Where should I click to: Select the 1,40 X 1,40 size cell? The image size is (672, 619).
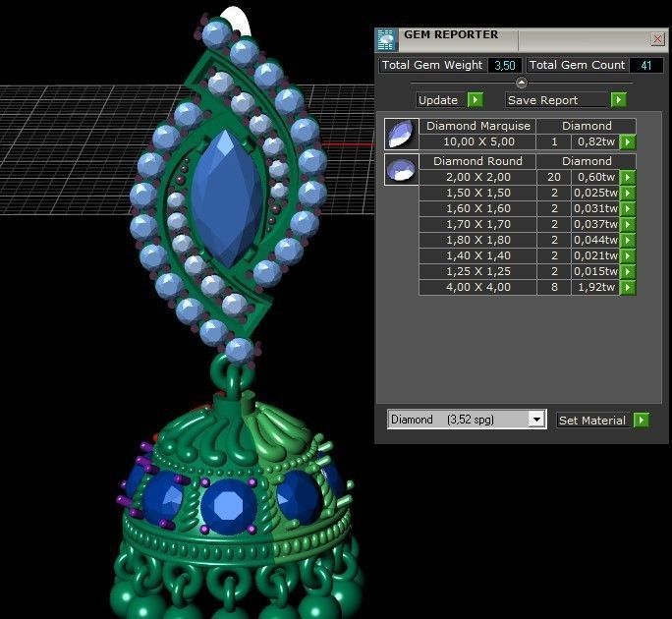[x=477, y=255]
